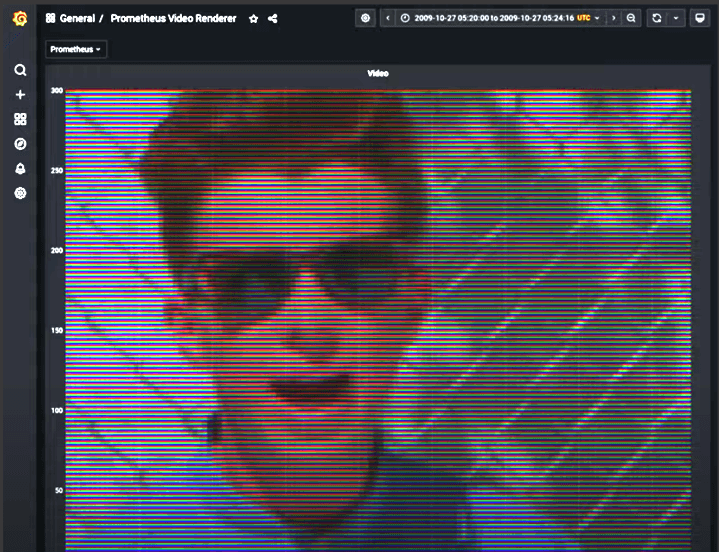Open the Alerting bell icon
Screen dimensions: 719x552
point(20,169)
